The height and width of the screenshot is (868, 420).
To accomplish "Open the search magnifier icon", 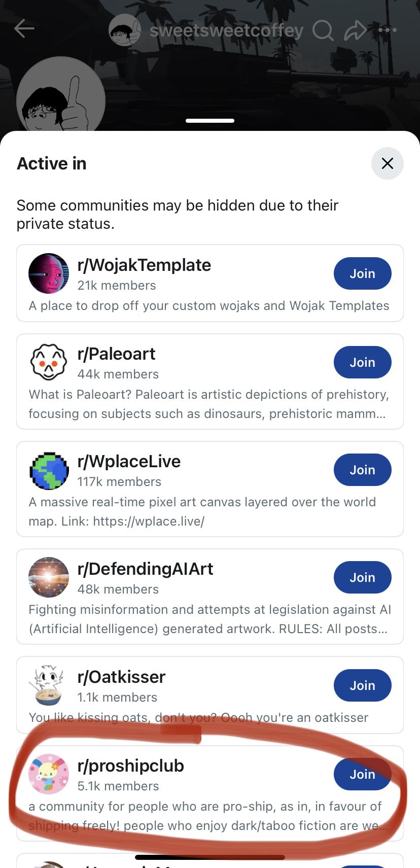I will [x=323, y=30].
